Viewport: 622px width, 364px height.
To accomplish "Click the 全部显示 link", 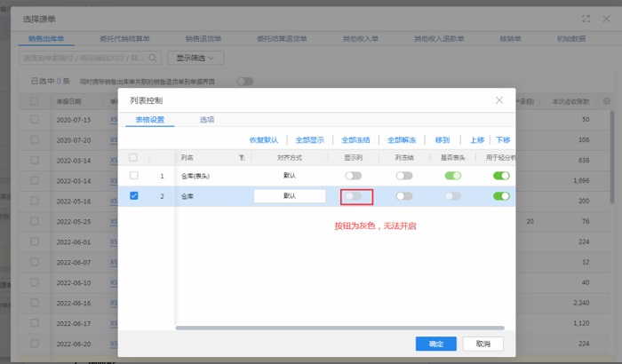I will coord(309,140).
